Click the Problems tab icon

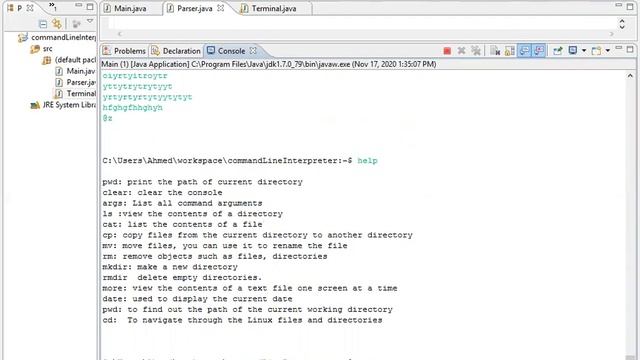click(x=107, y=51)
